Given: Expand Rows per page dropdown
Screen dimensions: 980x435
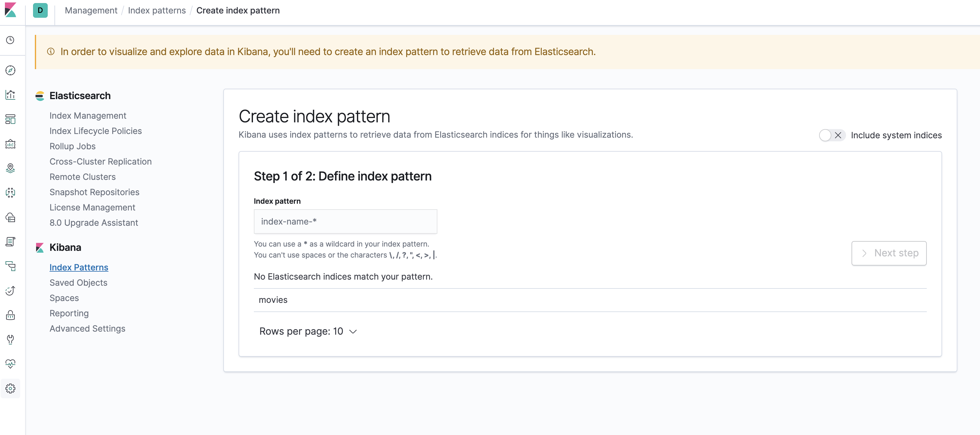Looking at the screenshot, I should [308, 332].
